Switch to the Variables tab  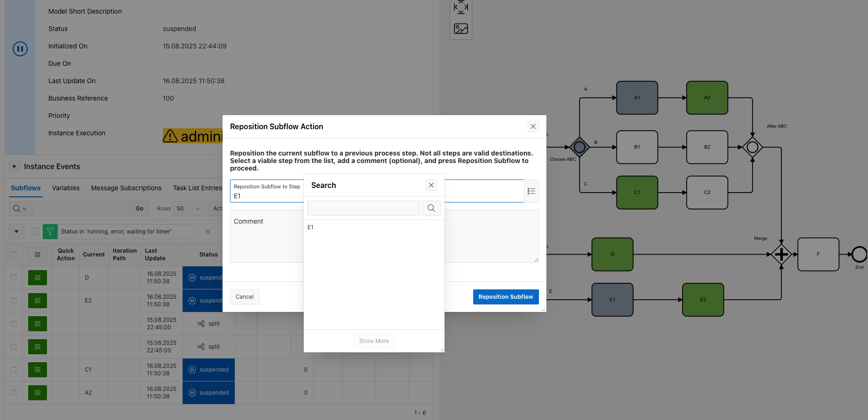tap(66, 188)
